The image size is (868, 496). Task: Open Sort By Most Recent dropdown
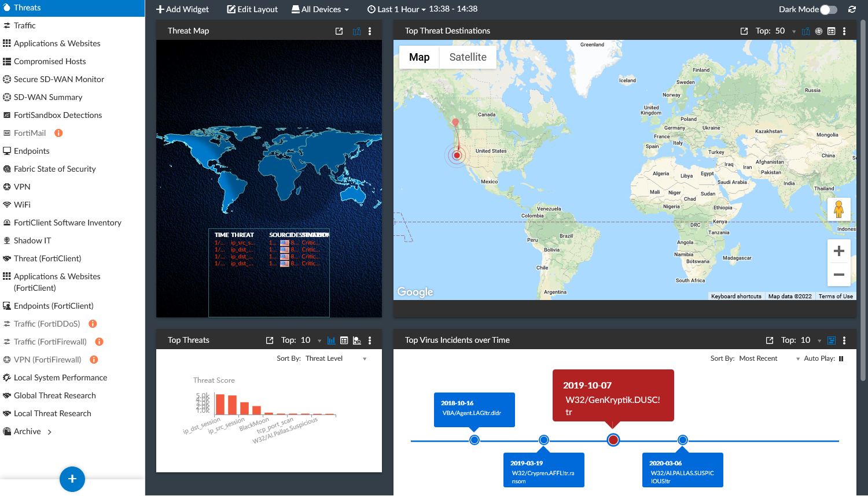point(770,358)
